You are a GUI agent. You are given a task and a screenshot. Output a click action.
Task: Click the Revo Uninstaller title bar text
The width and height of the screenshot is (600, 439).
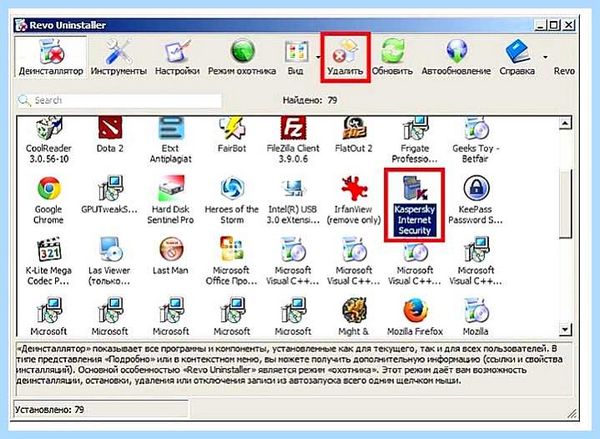coord(67,25)
